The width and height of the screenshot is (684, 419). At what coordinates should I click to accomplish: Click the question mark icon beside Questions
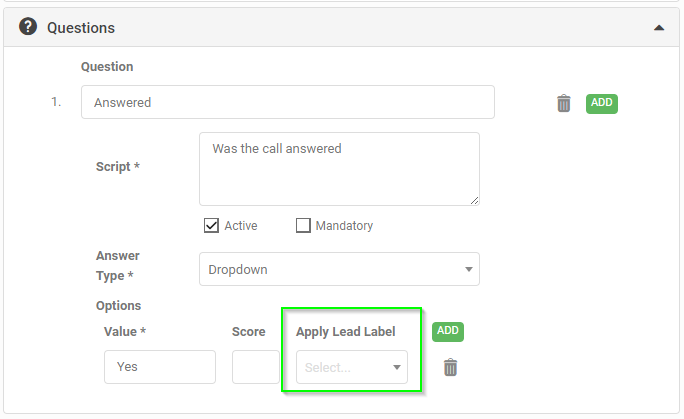[x=28, y=27]
